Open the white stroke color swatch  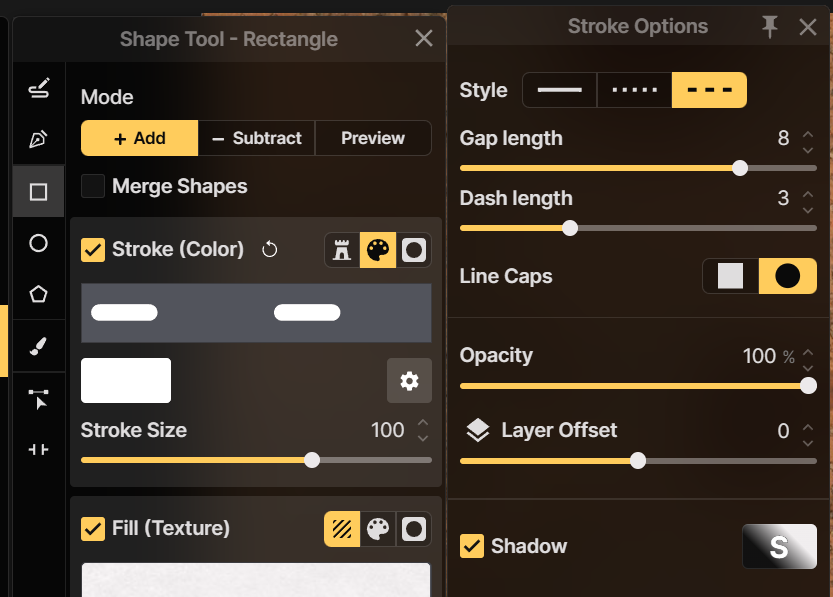126,380
